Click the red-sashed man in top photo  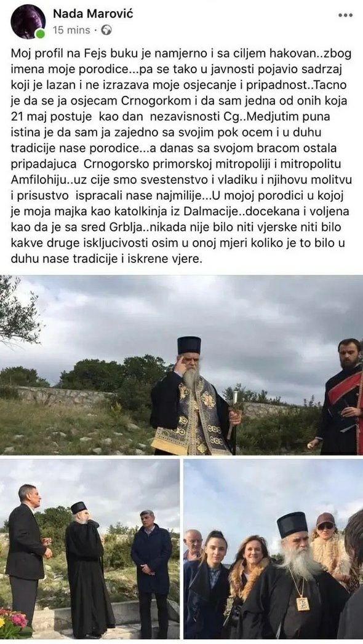(340, 397)
